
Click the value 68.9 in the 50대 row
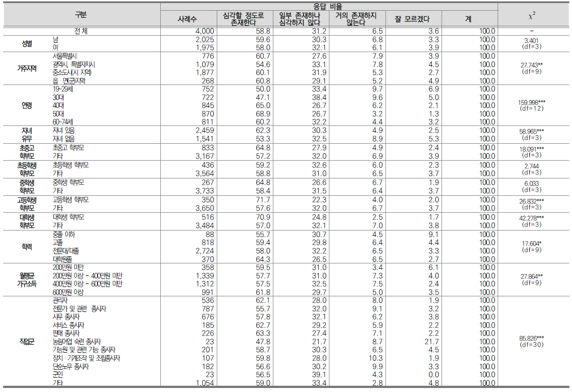263,114
